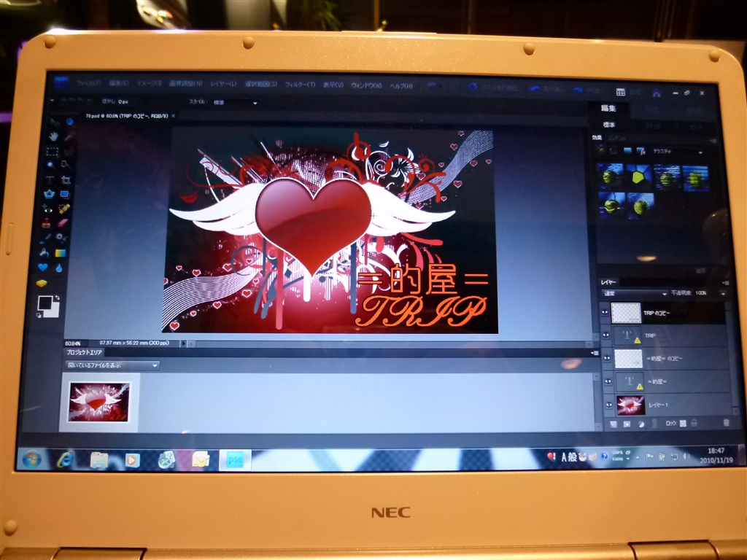Open the Organizer grid icon
The height and width of the screenshot is (560, 747).
click(x=620, y=91)
